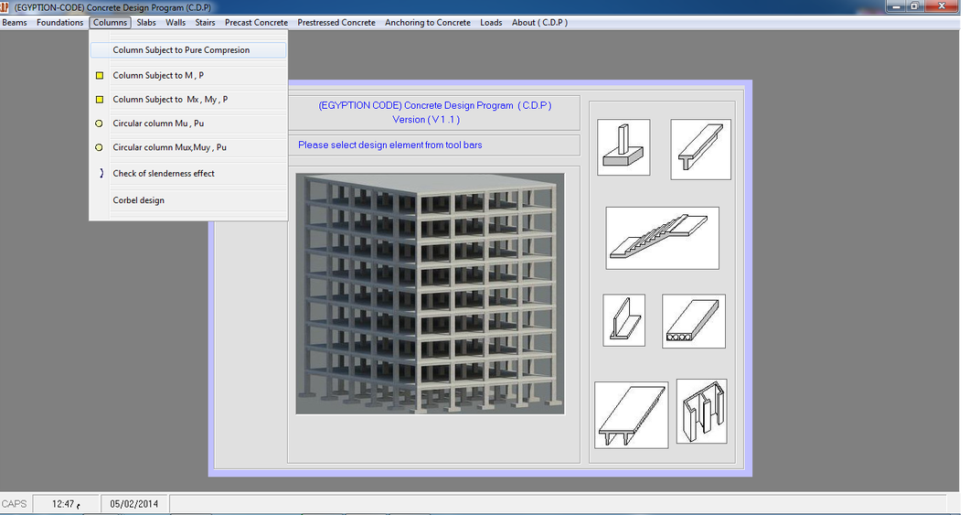Open the Loads menu
980x515 pixels.
click(x=491, y=23)
